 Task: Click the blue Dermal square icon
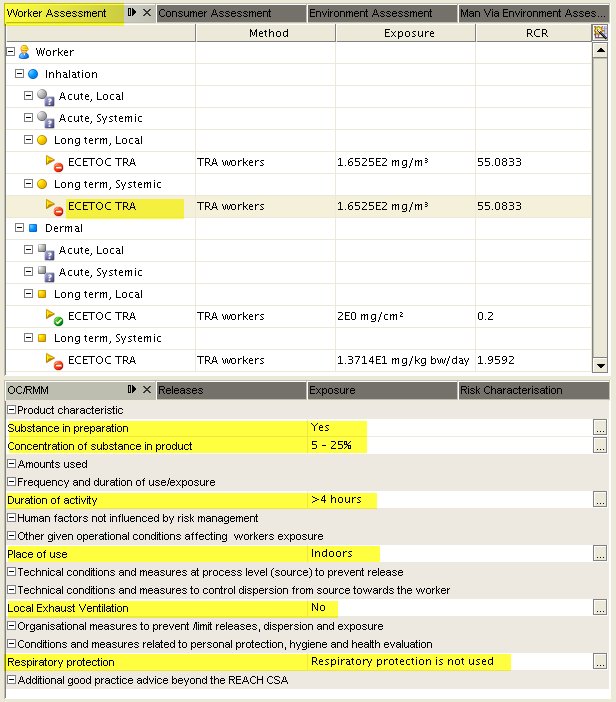point(33,228)
